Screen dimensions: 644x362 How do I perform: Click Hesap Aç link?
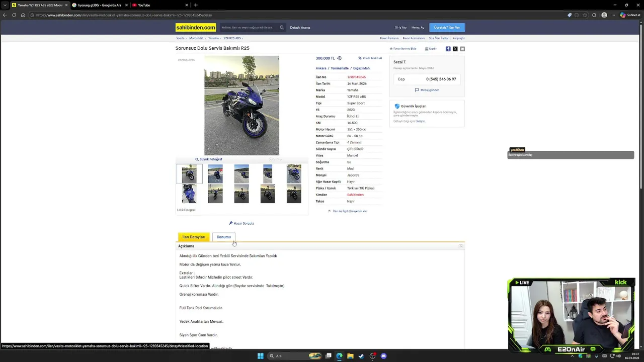tap(418, 27)
